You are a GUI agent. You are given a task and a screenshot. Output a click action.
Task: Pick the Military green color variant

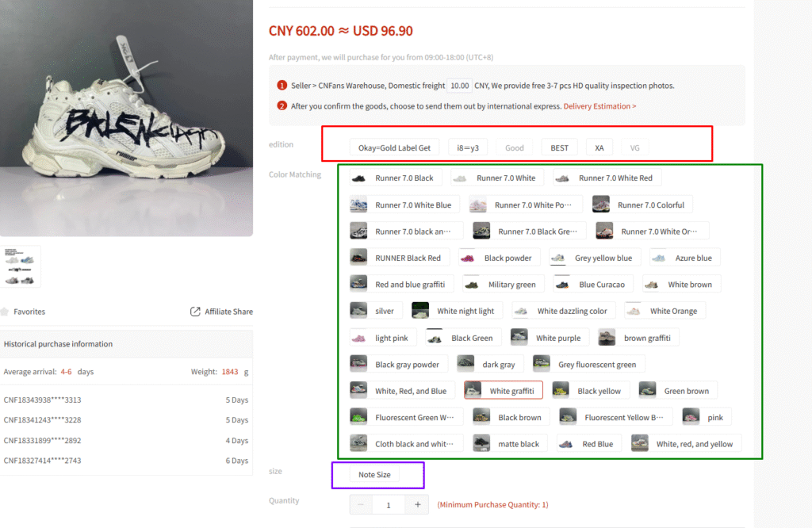point(504,284)
